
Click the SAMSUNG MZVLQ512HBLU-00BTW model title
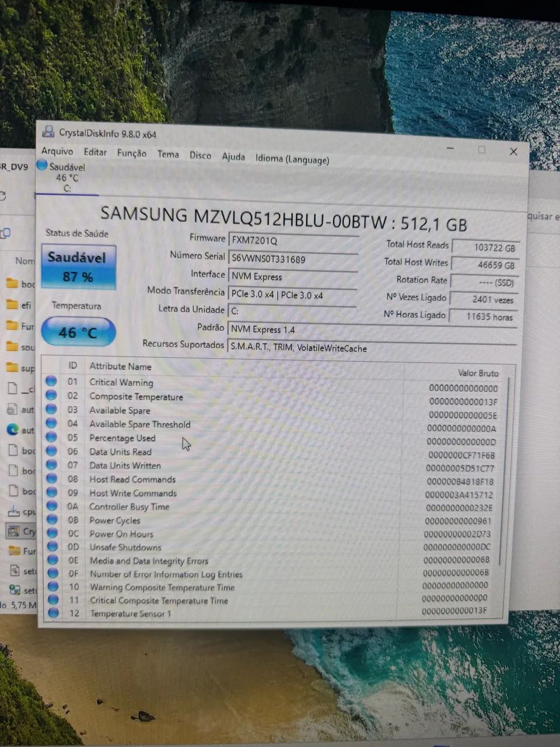click(284, 218)
